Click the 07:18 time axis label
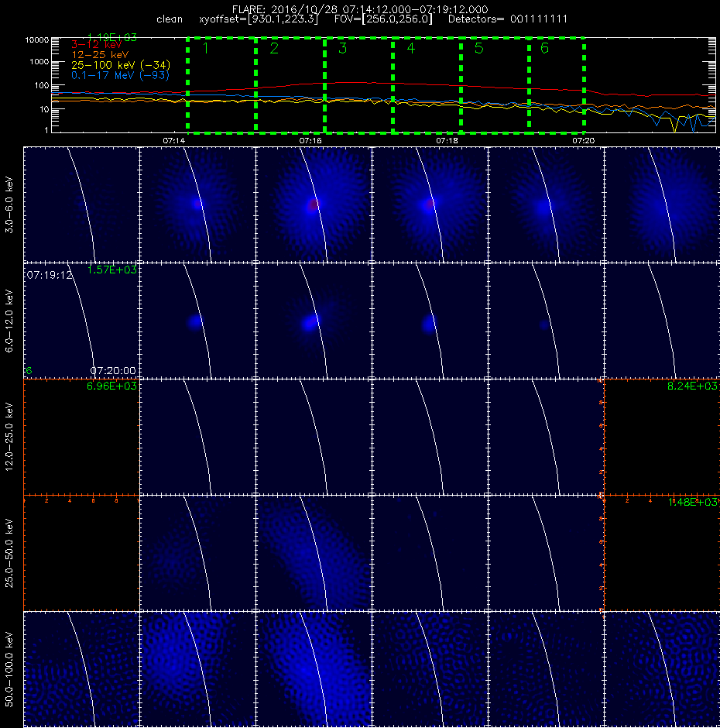 [x=447, y=140]
